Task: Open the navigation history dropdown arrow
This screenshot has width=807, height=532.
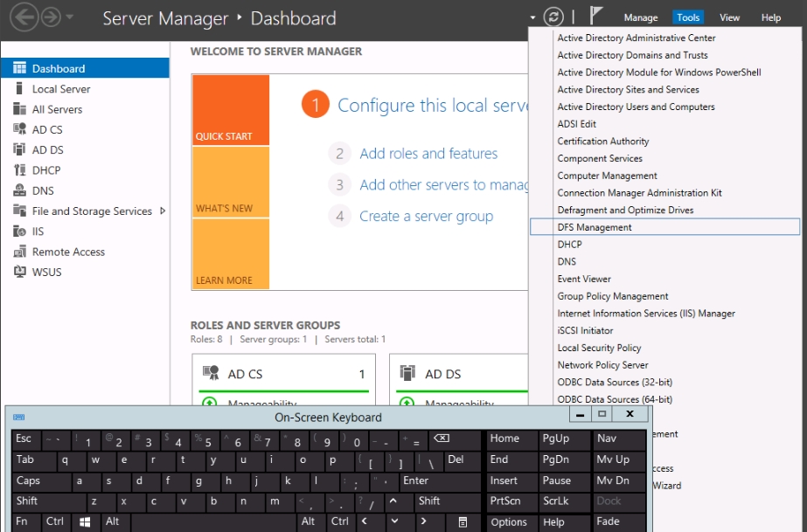Action: tap(70, 17)
